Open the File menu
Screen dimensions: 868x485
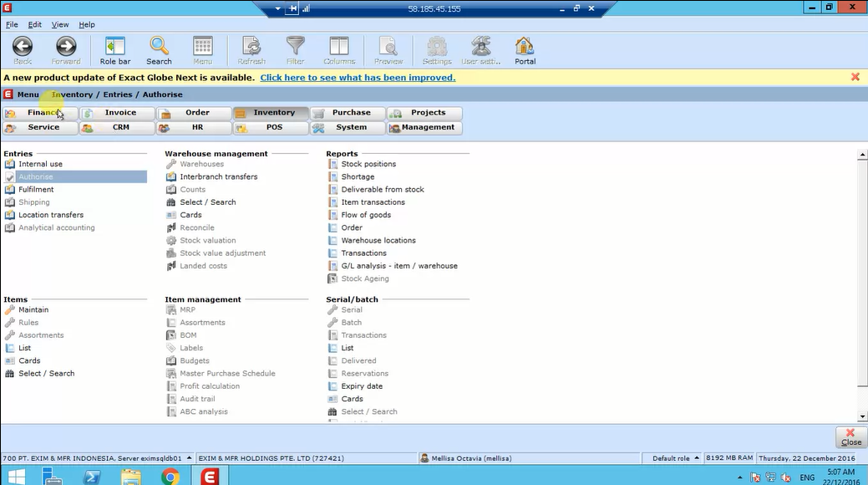[x=12, y=24]
